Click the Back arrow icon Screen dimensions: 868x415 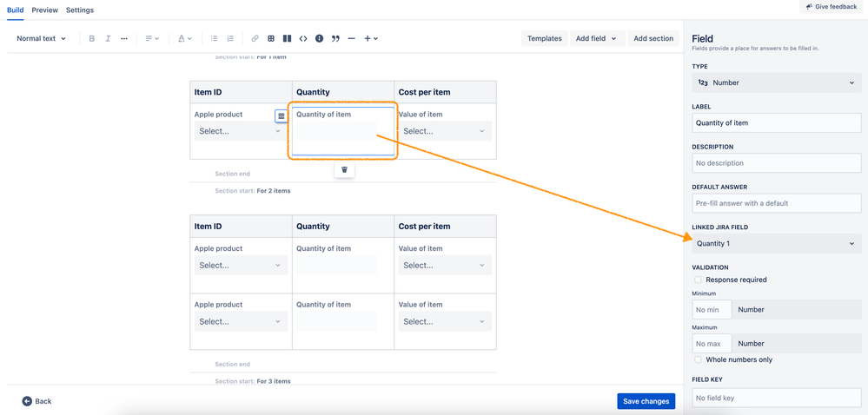pos(27,401)
